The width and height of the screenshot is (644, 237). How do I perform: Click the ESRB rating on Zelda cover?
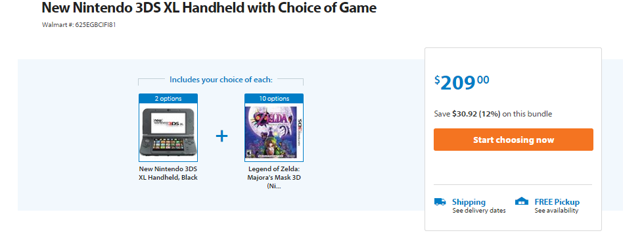[x=249, y=153]
